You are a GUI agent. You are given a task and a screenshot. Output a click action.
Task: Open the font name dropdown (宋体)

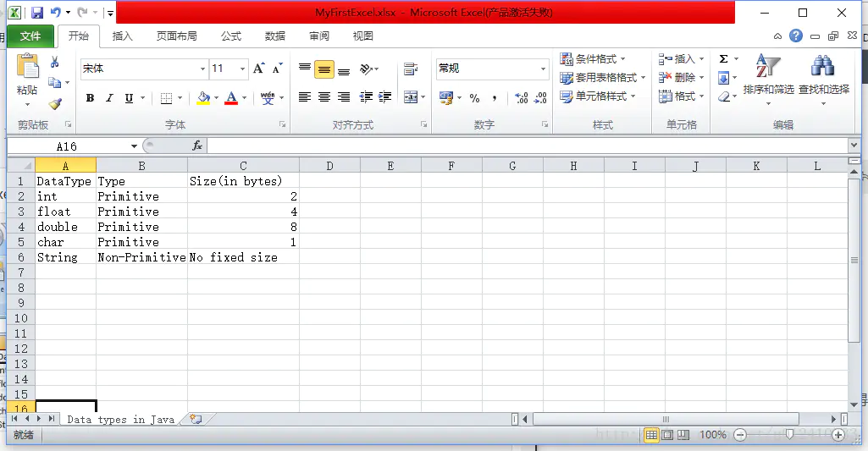point(202,69)
